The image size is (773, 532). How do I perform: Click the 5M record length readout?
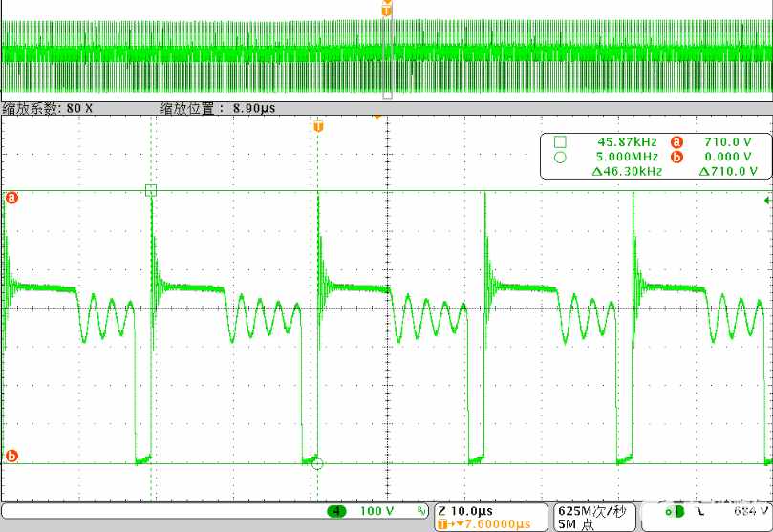(x=576, y=524)
